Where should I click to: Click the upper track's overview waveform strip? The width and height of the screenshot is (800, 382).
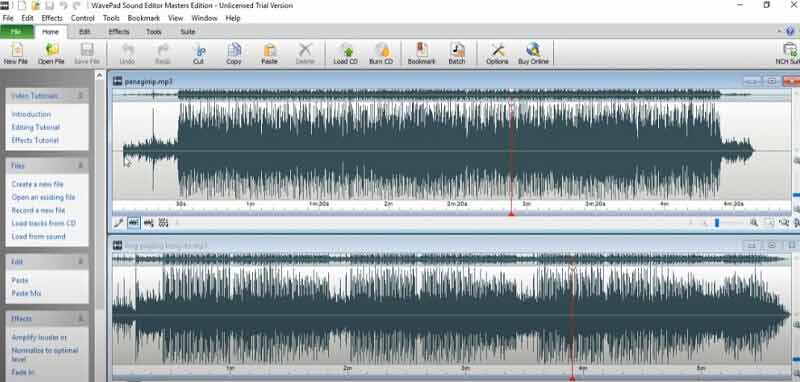pyautogui.click(x=452, y=94)
